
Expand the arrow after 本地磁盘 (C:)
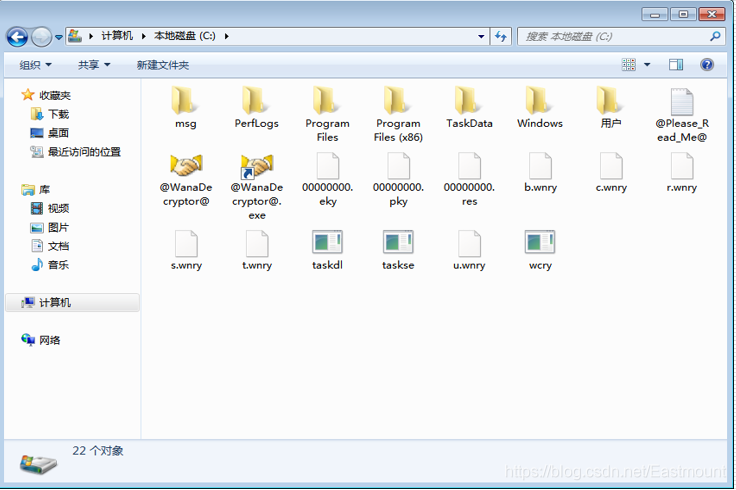(226, 36)
